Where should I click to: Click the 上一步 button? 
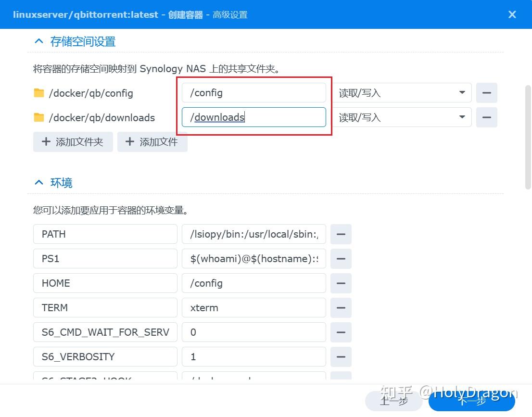pos(393,401)
